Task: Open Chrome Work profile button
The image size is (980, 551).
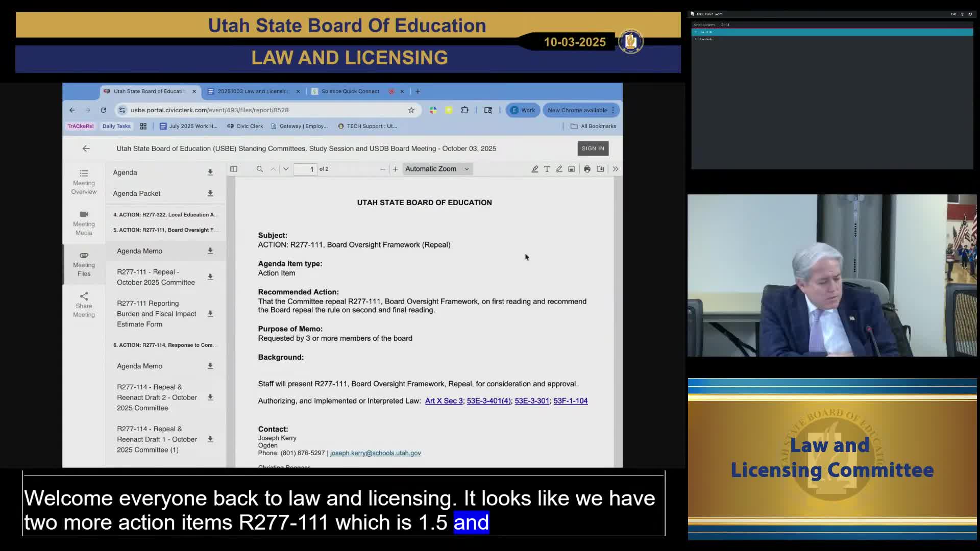Action: (x=523, y=110)
